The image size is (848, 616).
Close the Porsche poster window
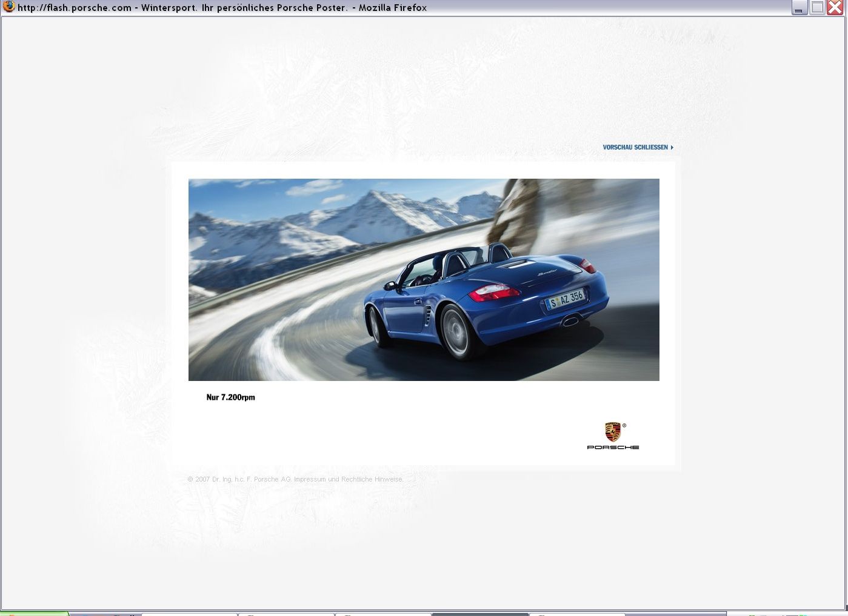coord(836,8)
